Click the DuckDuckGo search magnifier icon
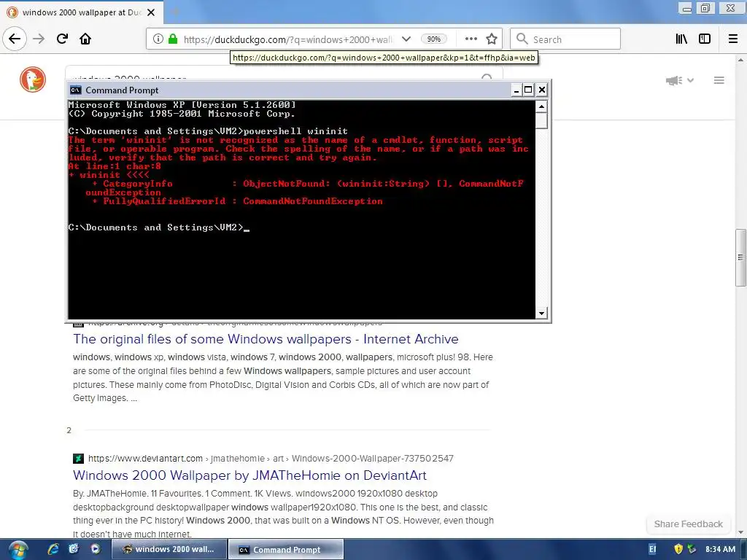Viewport: 747px width, 560px height. pos(487,77)
